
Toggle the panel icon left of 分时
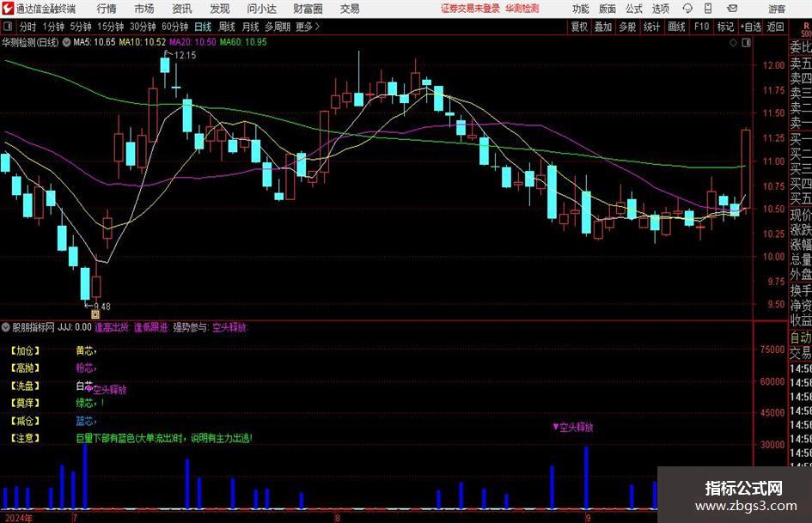pyautogui.click(x=8, y=27)
